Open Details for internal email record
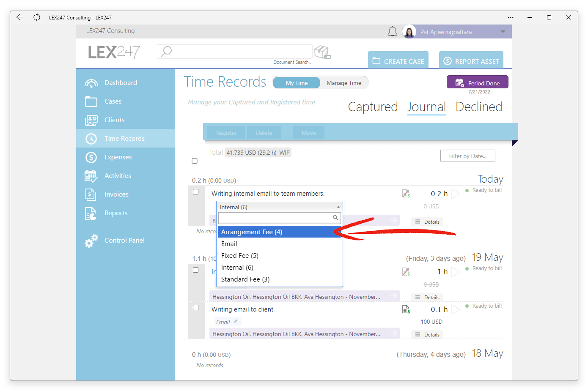 pyautogui.click(x=427, y=221)
